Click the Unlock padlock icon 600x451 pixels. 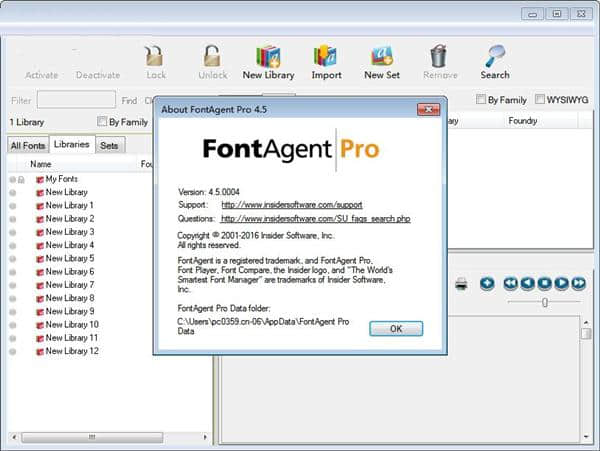click(212, 57)
